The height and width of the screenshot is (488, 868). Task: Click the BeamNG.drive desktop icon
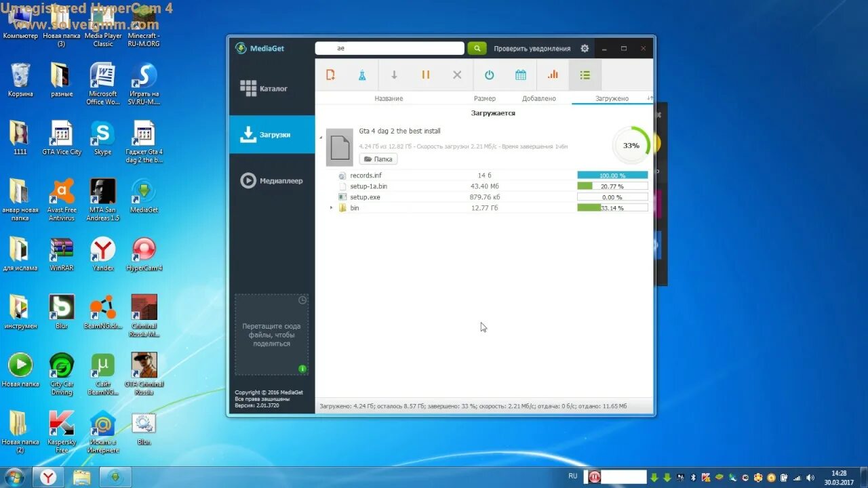[103, 312]
